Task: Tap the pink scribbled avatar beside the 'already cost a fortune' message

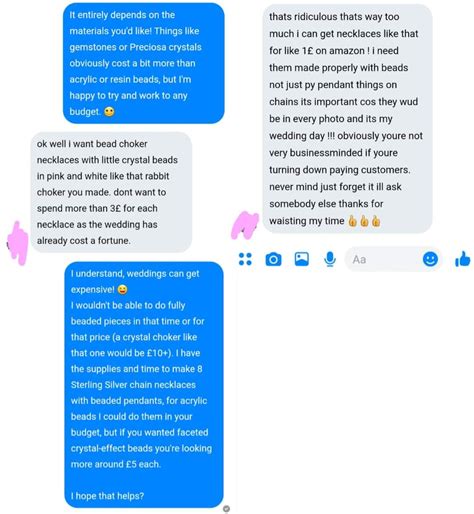Action: [x=17, y=243]
